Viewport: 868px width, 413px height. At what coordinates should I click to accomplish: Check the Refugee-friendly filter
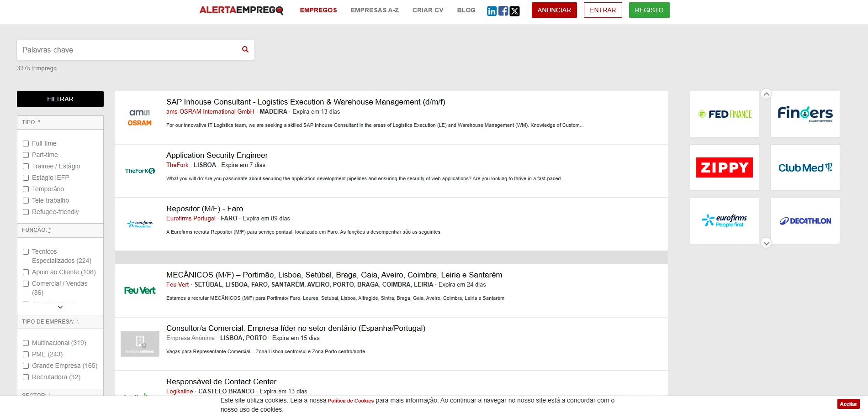coord(26,212)
